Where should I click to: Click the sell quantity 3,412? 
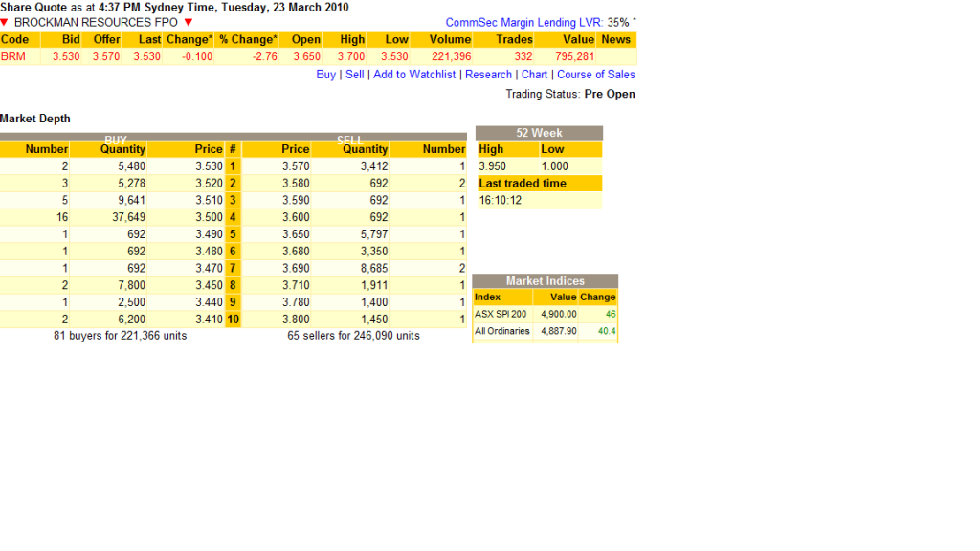tap(374, 166)
